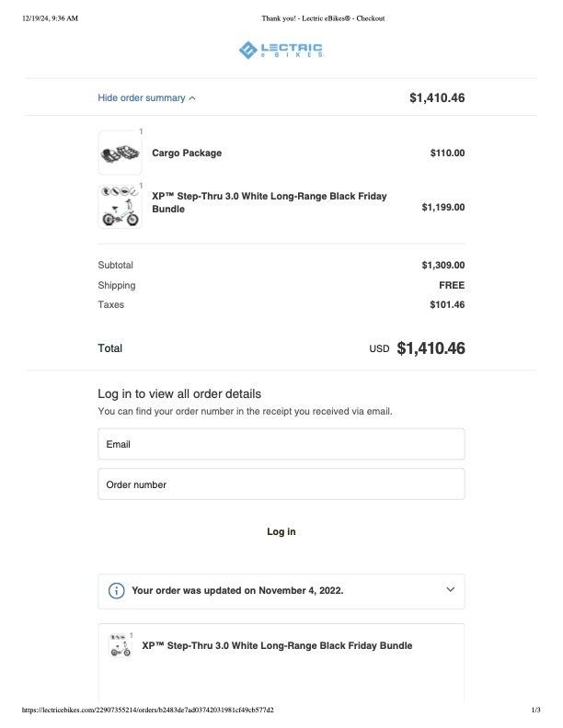Open the bike thumbnail in the lower order card
The image size is (563, 728).
click(x=120, y=646)
